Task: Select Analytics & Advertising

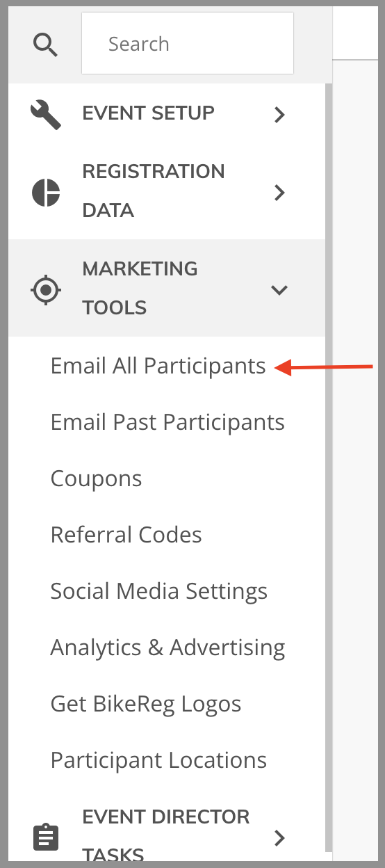Action: (168, 648)
